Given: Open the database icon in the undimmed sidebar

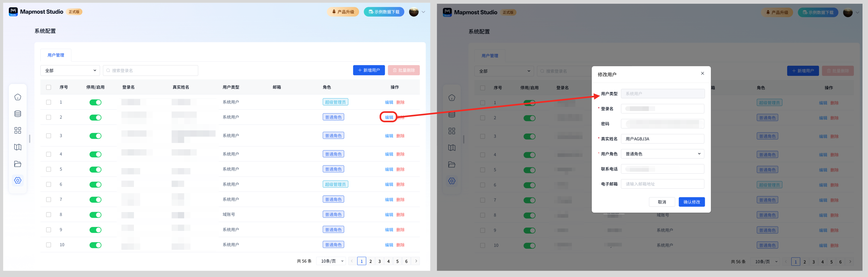Looking at the screenshot, I should [x=18, y=114].
